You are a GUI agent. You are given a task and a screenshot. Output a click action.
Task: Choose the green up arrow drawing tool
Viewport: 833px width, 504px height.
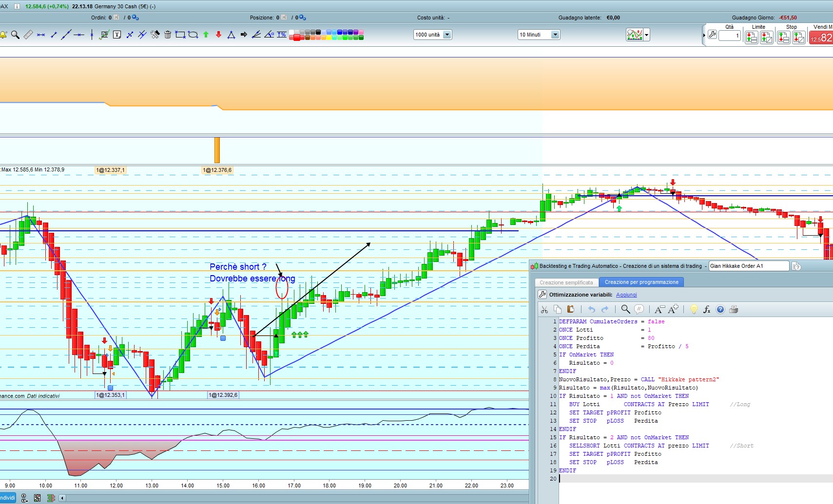click(x=206, y=35)
